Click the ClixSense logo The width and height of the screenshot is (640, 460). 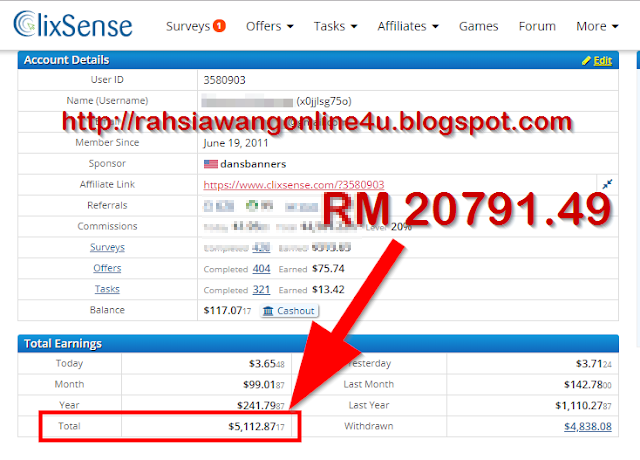tap(73, 24)
